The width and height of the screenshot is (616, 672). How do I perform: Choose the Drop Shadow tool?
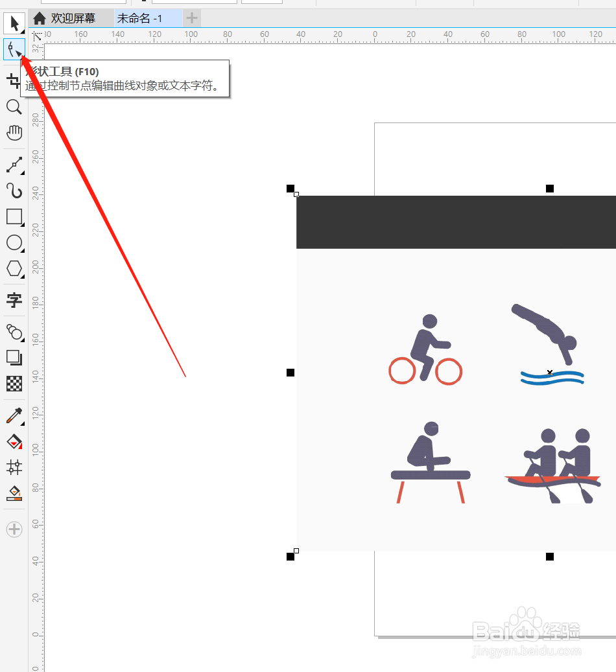pyautogui.click(x=14, y=358)
